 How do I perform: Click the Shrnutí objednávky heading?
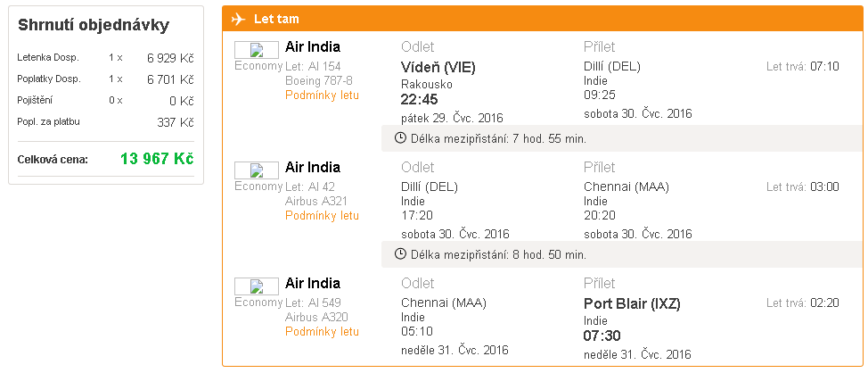pyautogui.click(x=94, y=26)
